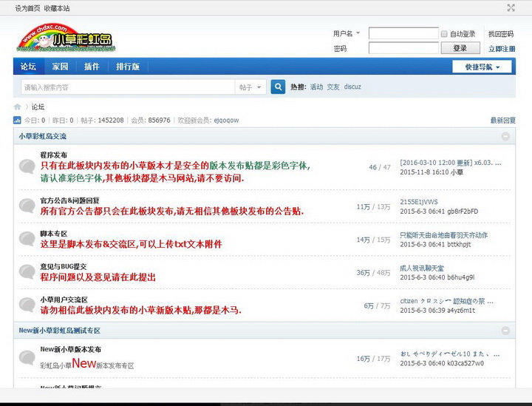Open the 立即注册 link
Image resolution: width=532 pixels, height=406 pixels.
(502, 49)
